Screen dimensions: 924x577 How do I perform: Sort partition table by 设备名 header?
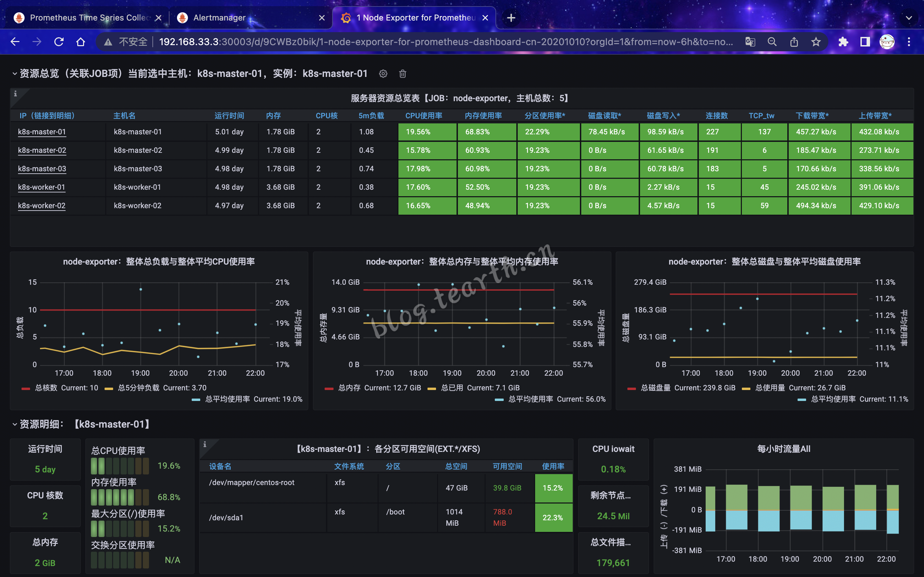pyautogui.click(x=220, y=466)
